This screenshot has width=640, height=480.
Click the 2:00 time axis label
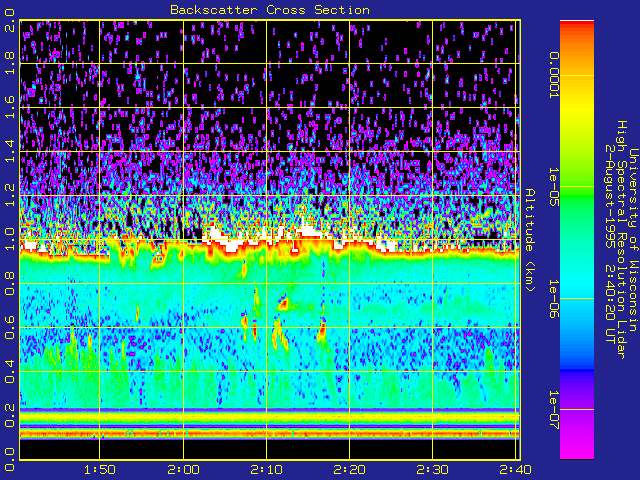(183, 470)
